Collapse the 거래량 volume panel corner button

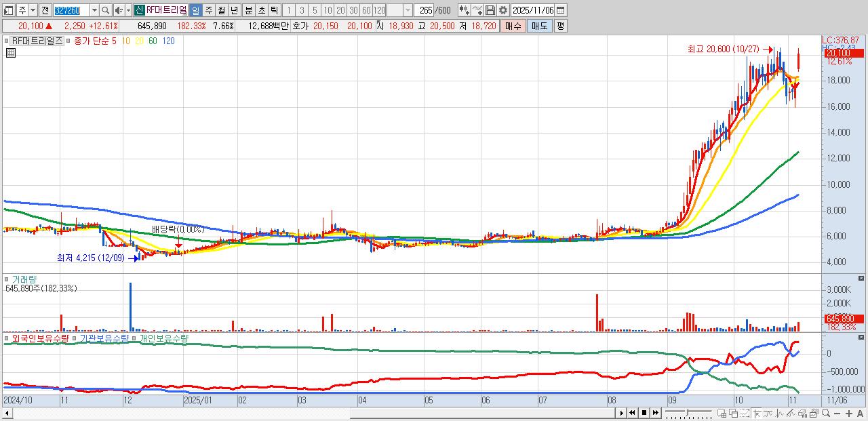[x=862, y=279]
